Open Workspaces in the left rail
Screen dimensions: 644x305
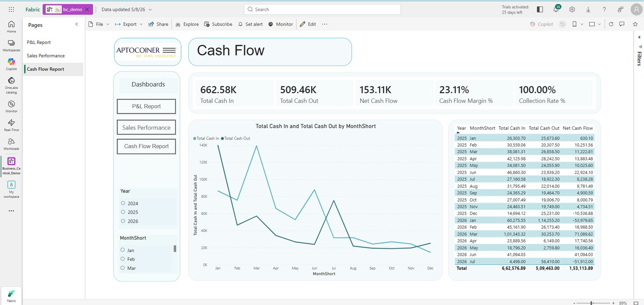click(11, 45)
